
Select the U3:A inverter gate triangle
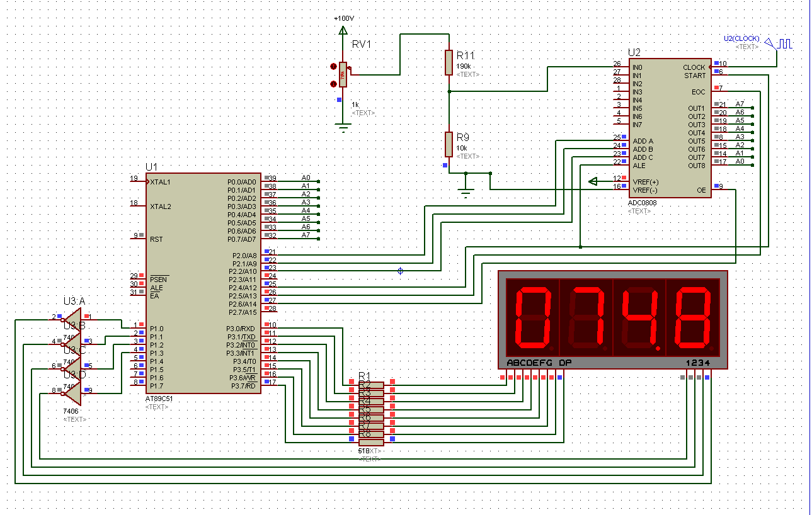(x=73, y=317)
